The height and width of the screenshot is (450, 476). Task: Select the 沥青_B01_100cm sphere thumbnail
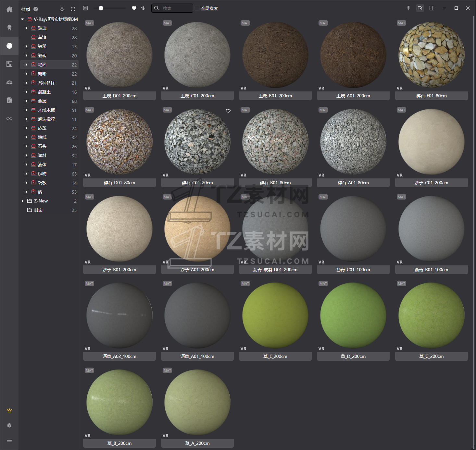(x=432, y=228)
